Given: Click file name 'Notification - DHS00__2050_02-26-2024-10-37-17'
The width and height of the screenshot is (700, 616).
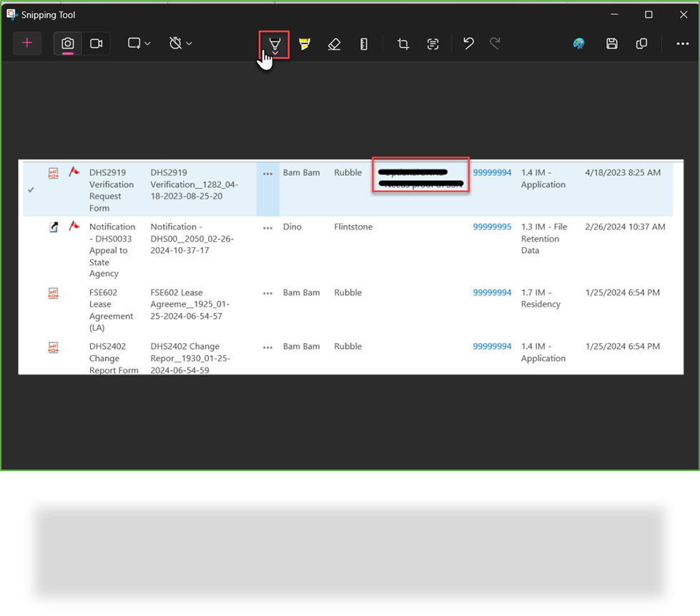Looking at the screenshot, I should pos(192,239).
